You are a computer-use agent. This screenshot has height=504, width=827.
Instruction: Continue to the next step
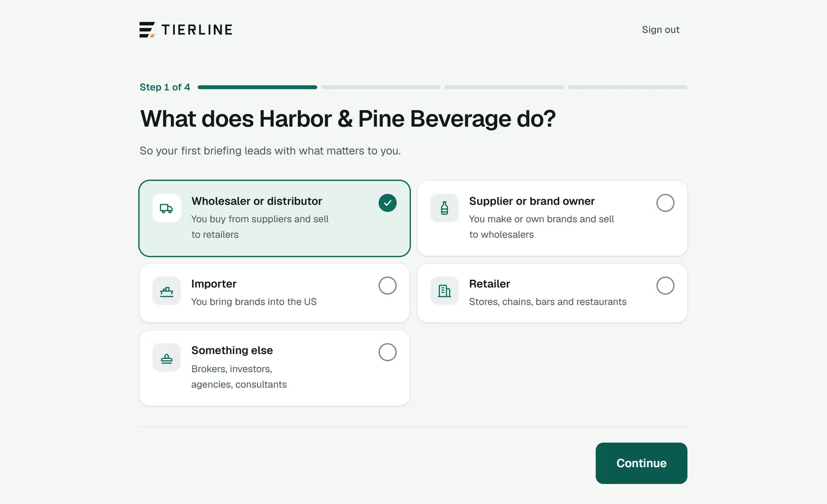point(641,463)
